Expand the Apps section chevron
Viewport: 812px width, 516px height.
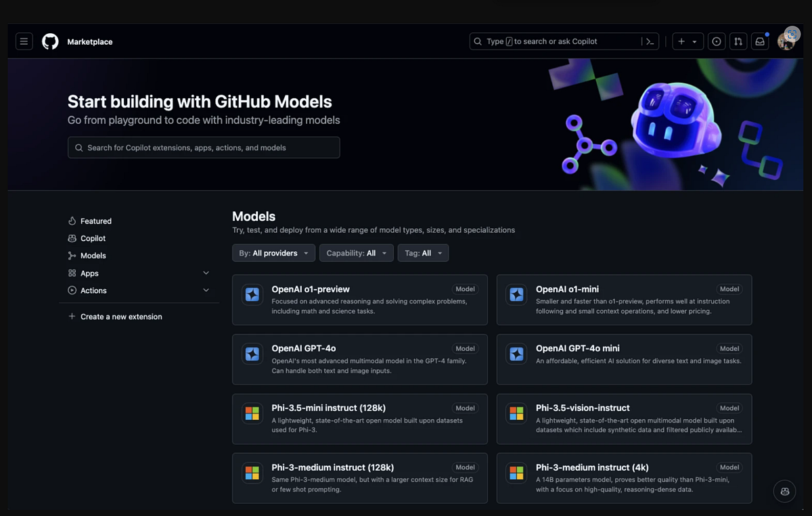pos(206,273)
